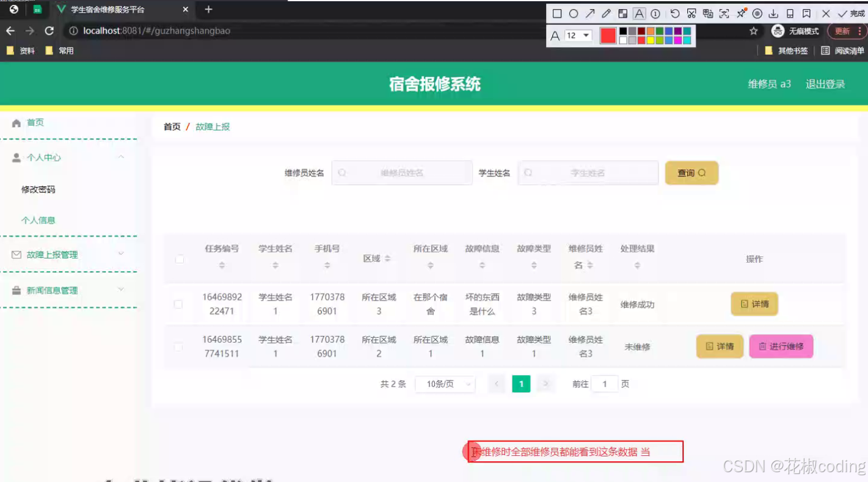Click 退出登录 to log out

825,84
